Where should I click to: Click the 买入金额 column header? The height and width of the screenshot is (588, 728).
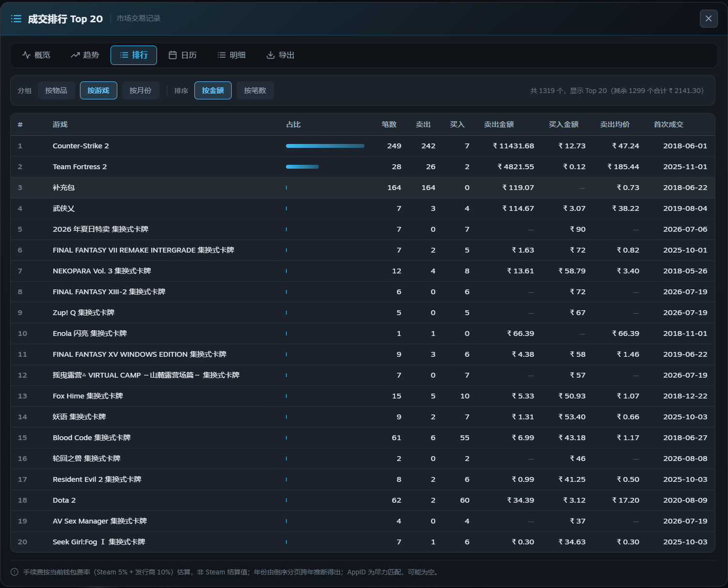564,125
